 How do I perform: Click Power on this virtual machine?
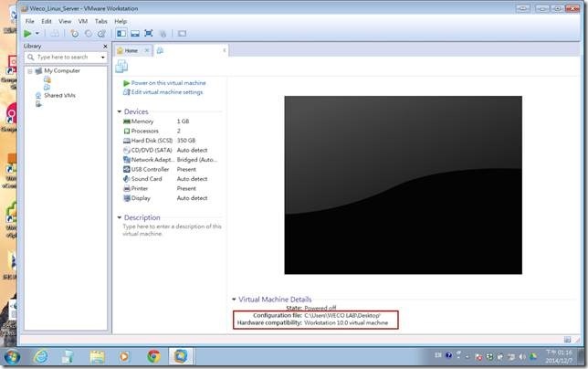(x=168, y=83)
